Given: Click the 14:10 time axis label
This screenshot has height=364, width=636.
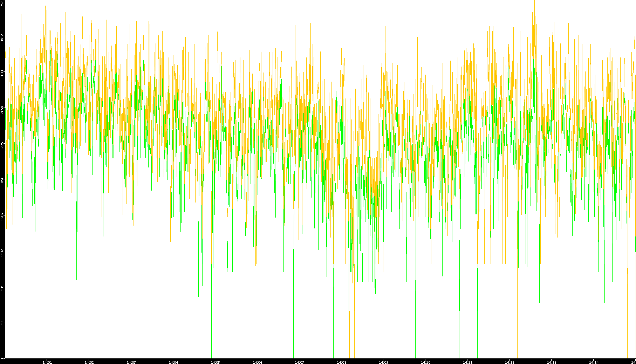Looking at the screenshot, I should 425,362.
